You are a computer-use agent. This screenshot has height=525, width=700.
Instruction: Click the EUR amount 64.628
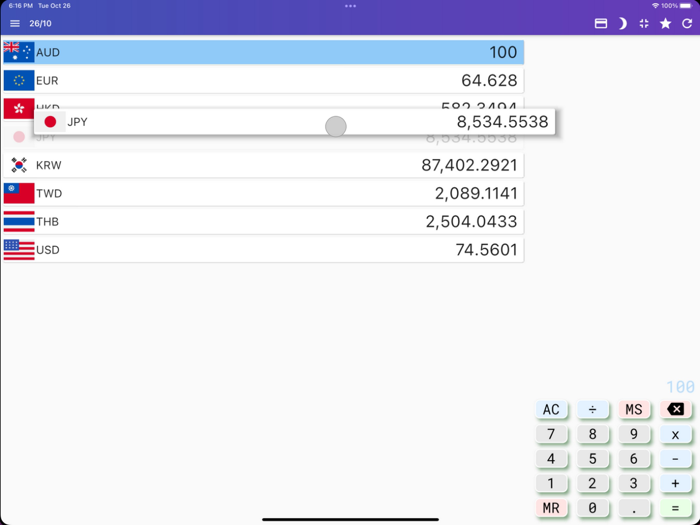coord(489,80)
